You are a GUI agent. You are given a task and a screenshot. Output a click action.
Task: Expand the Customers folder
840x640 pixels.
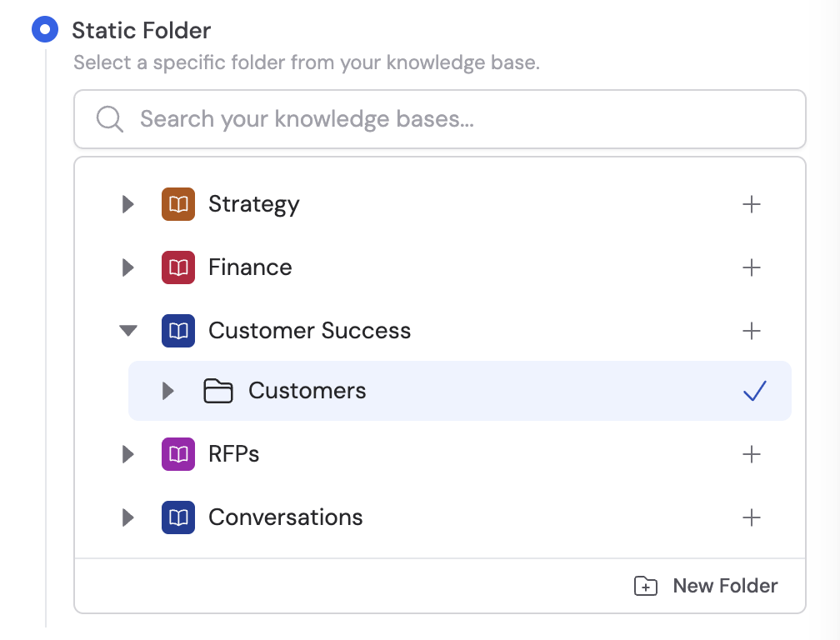[x=167, y=390]
